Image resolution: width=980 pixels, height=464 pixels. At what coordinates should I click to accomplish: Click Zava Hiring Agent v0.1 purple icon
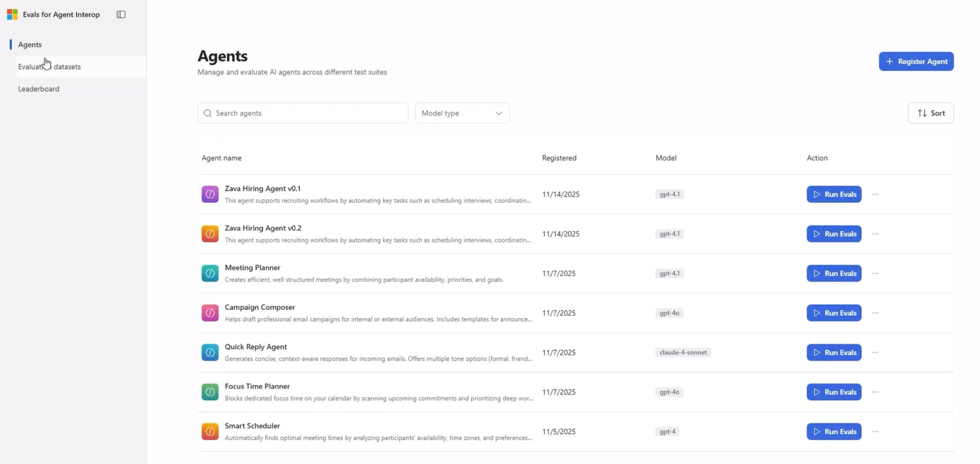point(210,194)
